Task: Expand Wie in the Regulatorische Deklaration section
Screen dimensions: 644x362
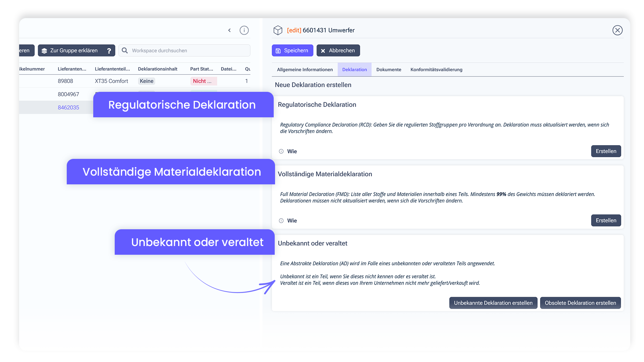Action: tap(292, 151)
